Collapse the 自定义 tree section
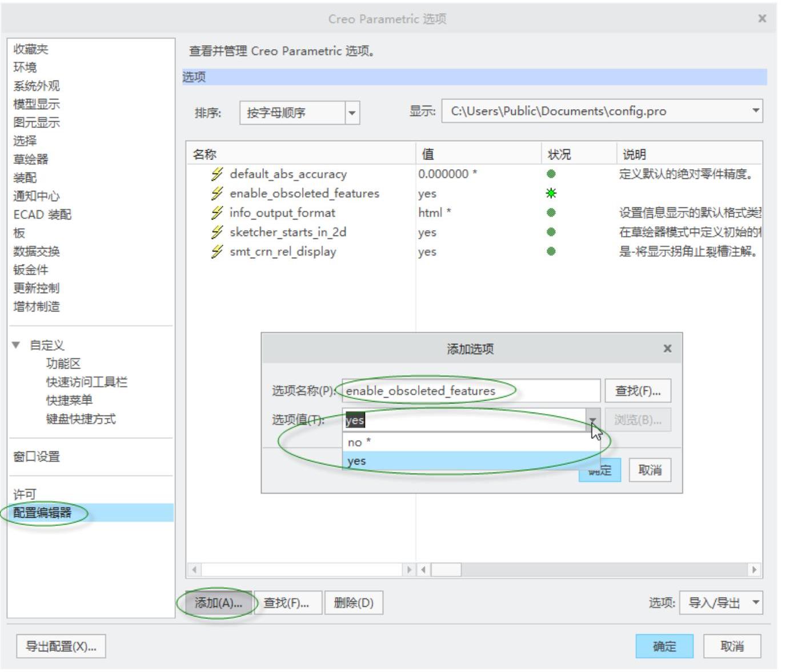Image resolution: width=786 pixels, height=672 pixels. (16, 345)
